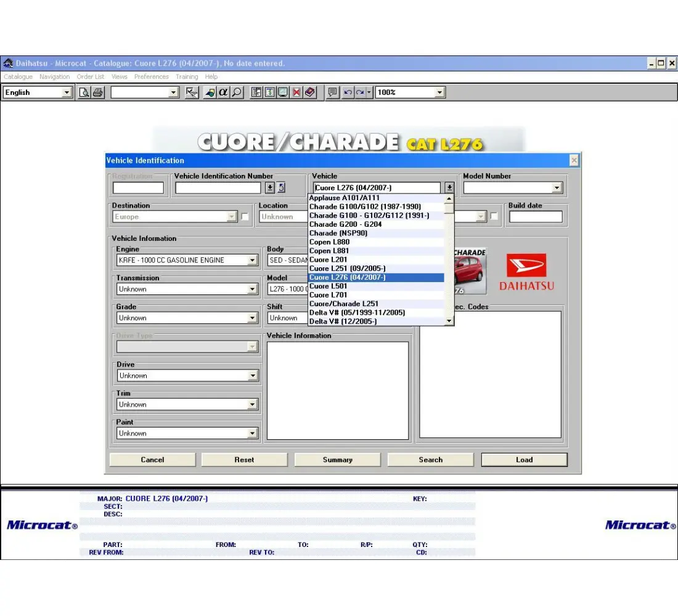Select Copen L880 from vehicle list
678x616 pixels.
[376, 242]
